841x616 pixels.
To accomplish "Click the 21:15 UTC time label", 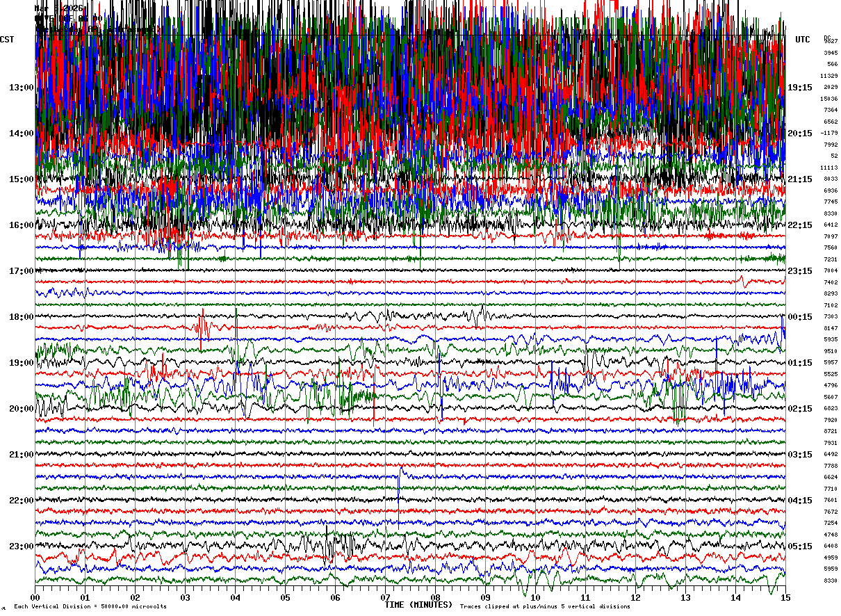I will (800, 179).
